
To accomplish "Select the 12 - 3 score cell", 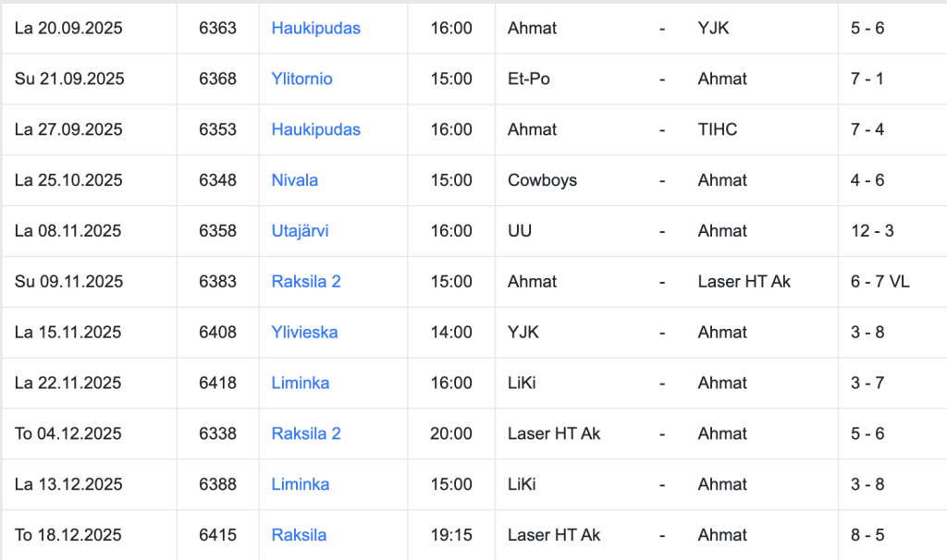I will pos(872,231).
